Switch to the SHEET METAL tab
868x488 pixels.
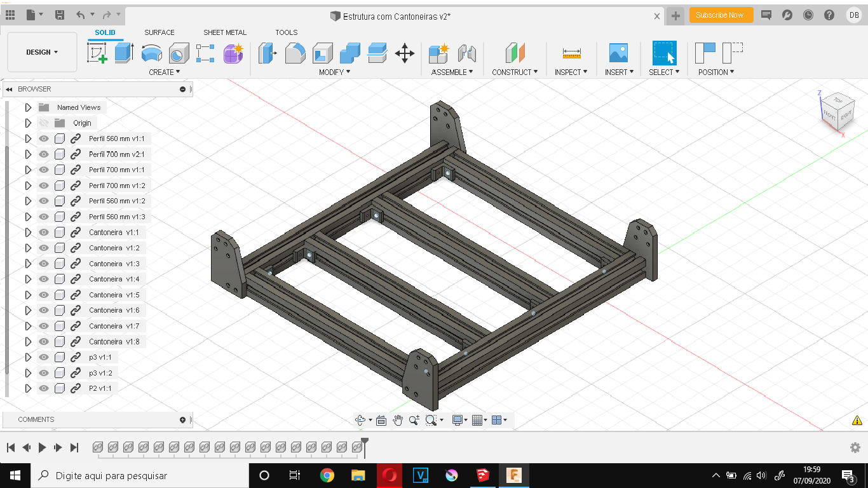(225, 32)
